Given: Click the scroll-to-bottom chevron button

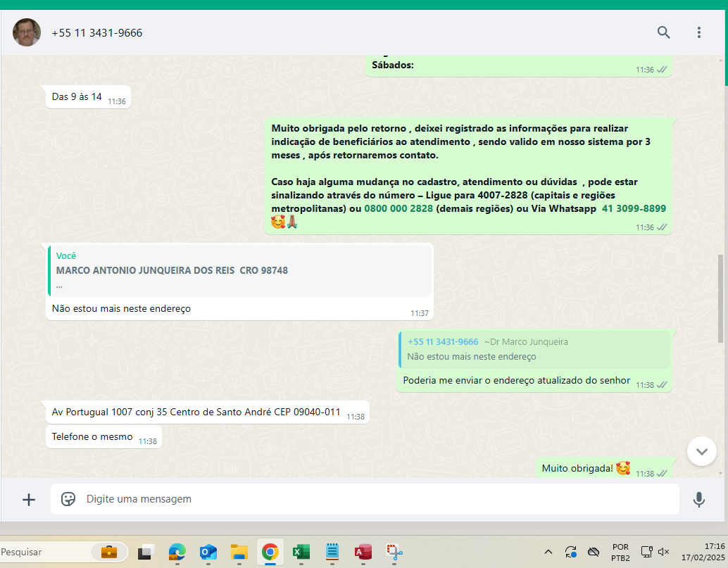Looking at the screenshot, I should point(701,450).
